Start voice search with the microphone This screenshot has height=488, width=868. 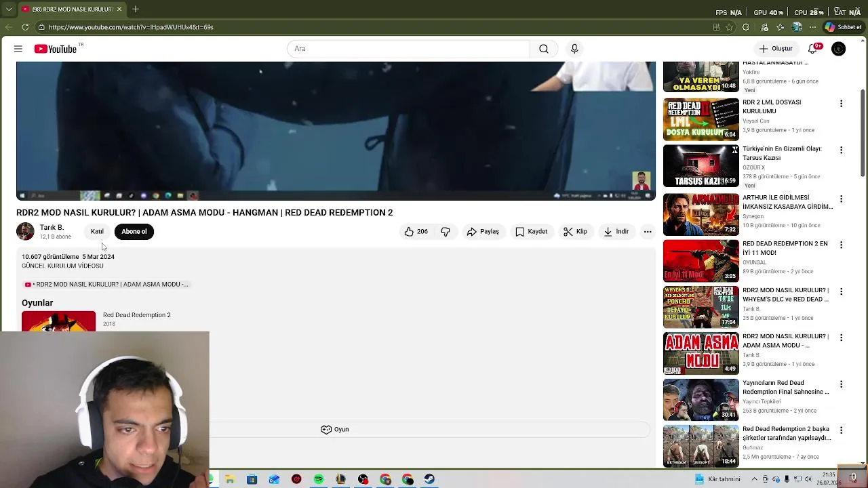[x=574, y=49]
